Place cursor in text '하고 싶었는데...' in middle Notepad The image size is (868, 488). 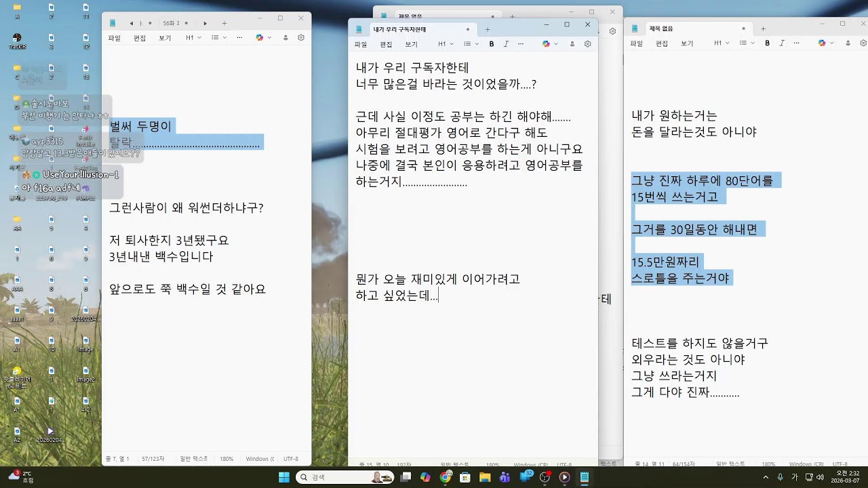(x=397, y=296)
